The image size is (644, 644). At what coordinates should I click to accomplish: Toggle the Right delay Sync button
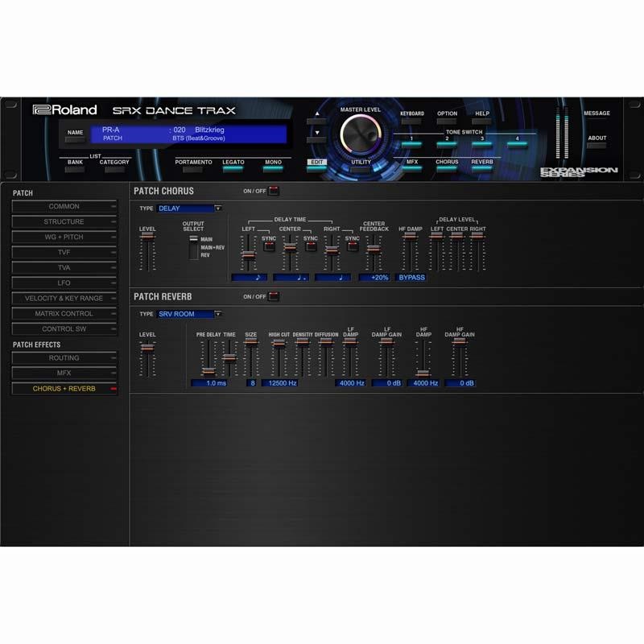pyautogui.click(x=353, y=246)
